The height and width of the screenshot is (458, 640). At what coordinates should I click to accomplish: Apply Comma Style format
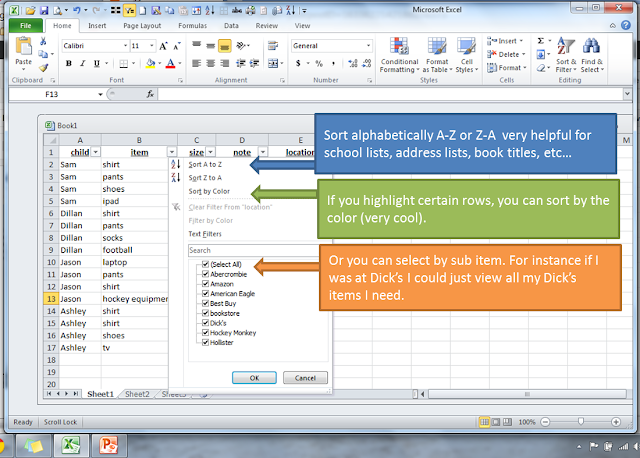[333, 63]
